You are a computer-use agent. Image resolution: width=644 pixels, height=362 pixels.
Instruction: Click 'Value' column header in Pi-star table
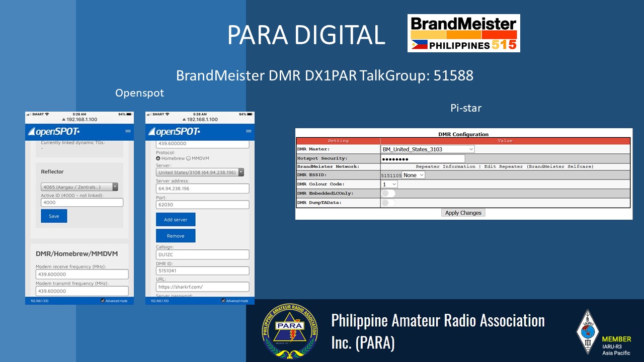coord(505,141)
